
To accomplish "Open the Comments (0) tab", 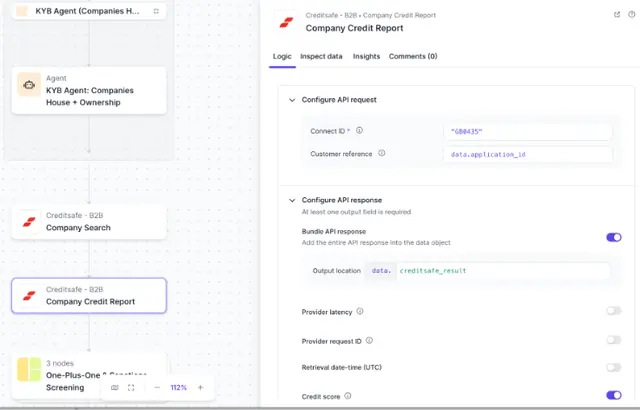I will 413,56.
